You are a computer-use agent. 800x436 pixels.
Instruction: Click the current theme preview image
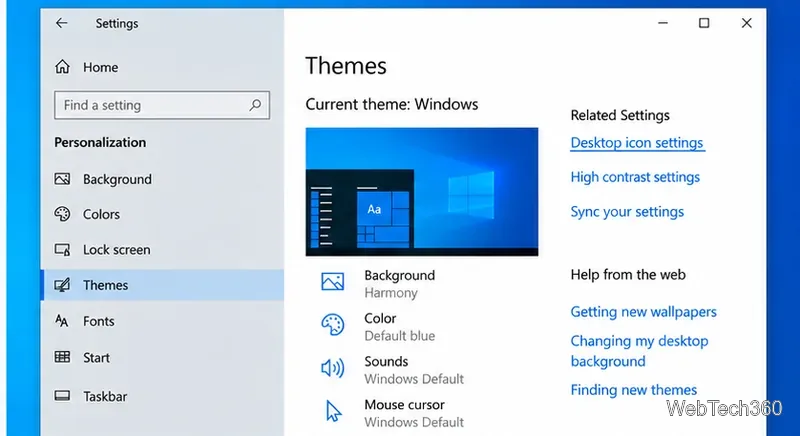(x=421, y=192)
